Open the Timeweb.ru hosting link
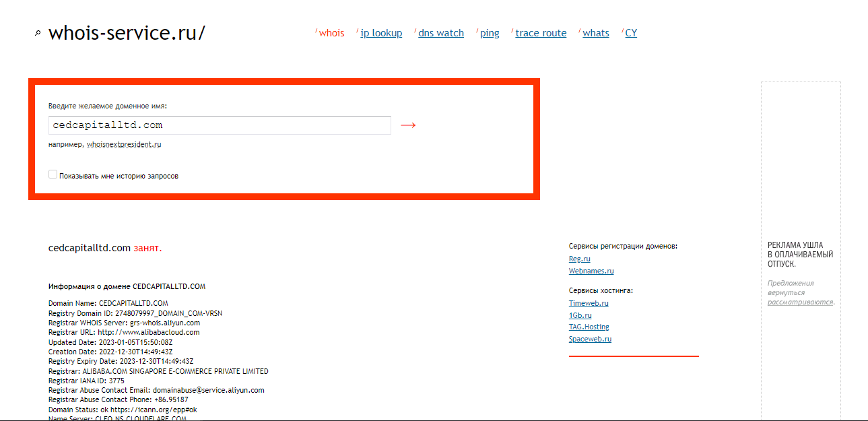This screenshot has height=421, width=868. (589, 303)
